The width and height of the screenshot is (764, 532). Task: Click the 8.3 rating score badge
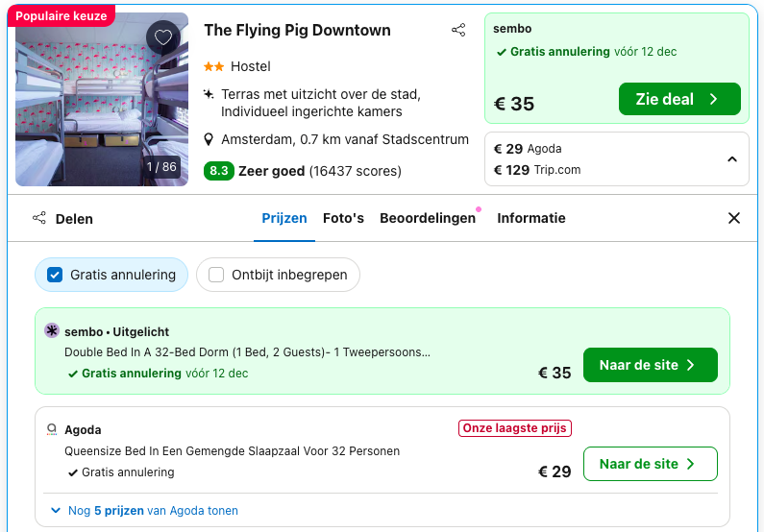tap(219, 171)
